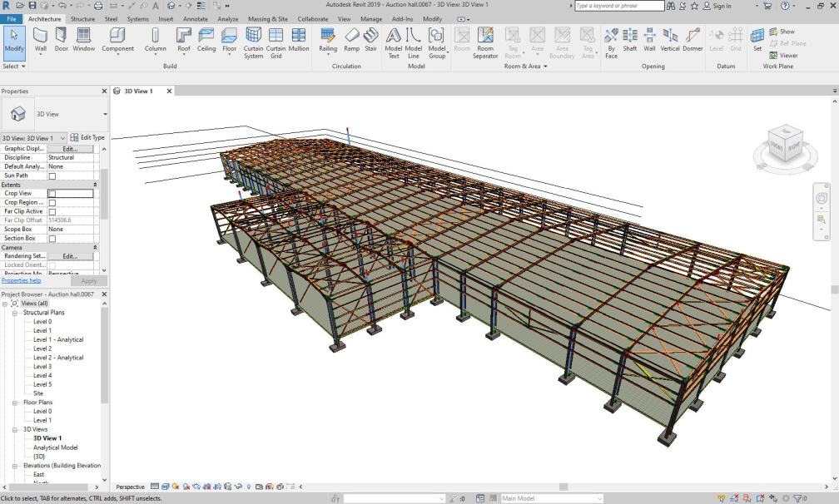This screenshot has height=504, width=839.
Task: Select the Door tool
Action: click(61, 40)
